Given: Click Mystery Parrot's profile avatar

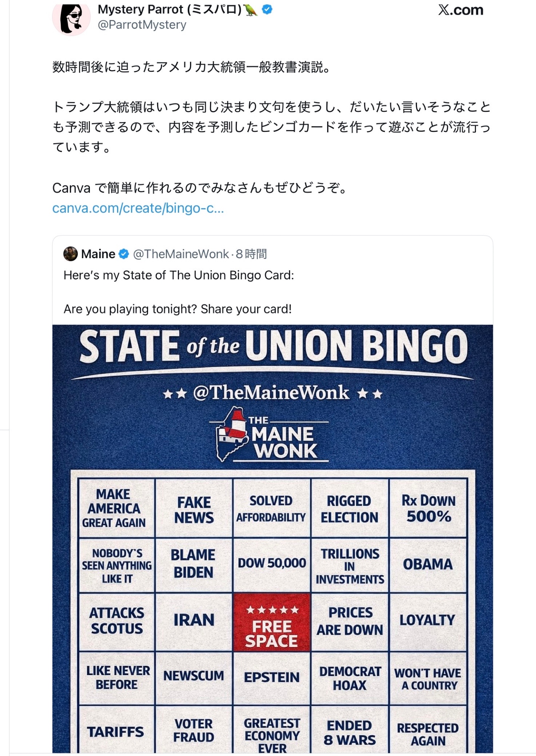Looking at the screenshot, I should (x=71, y=18).
